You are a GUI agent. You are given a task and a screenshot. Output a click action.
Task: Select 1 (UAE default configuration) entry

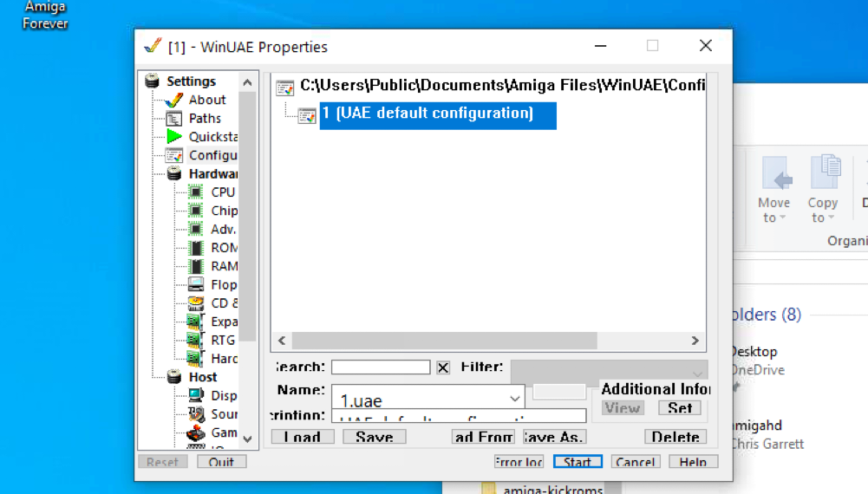coord(438,115)
